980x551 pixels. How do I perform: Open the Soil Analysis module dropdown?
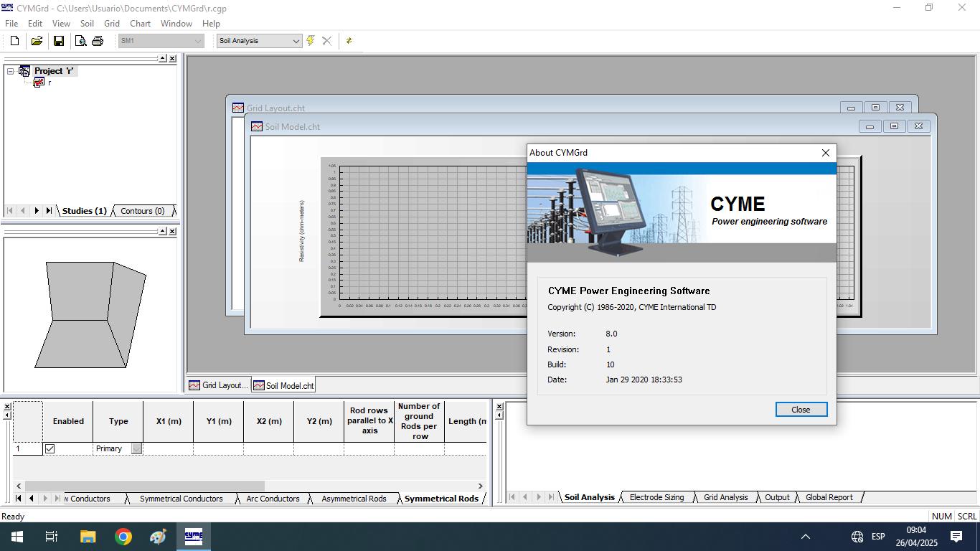point(296,41)
